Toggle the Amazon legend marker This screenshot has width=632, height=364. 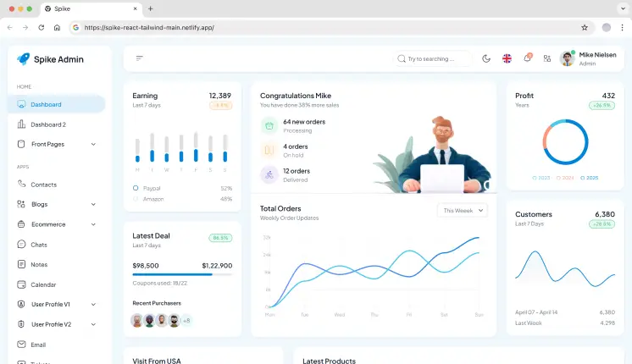click(136, 199)
